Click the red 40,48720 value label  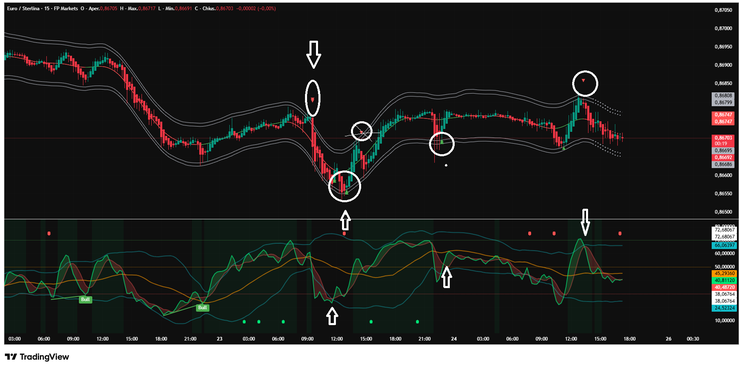tap(724, 287)
